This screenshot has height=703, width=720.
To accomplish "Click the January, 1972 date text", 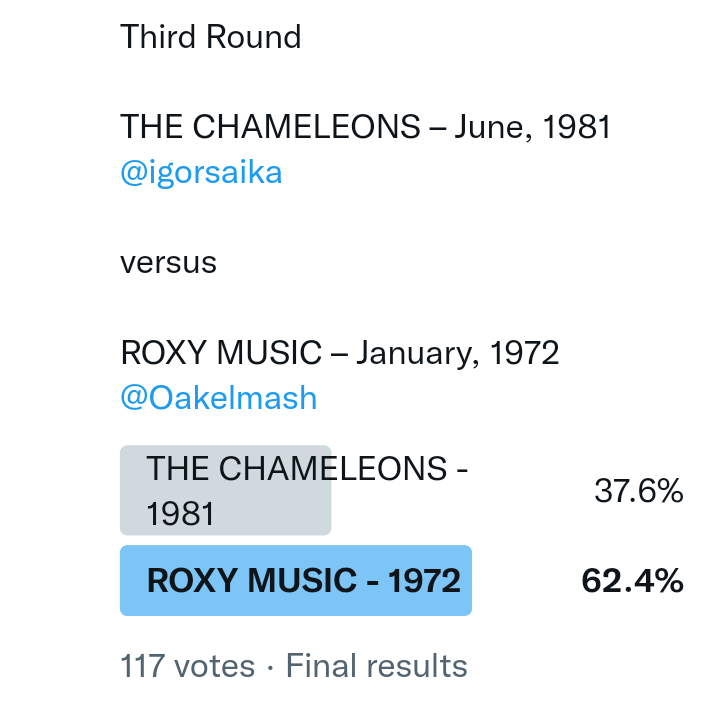I will pyautogui.click(x=457, y=353).
